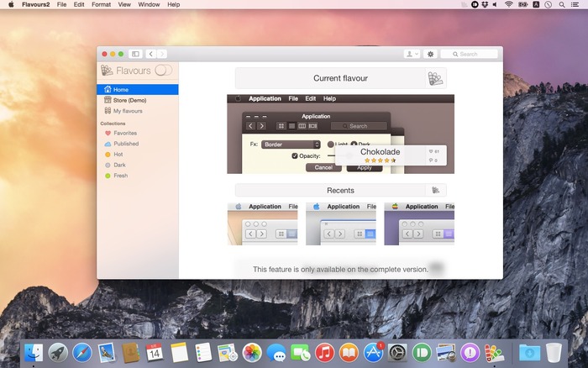588x368 pixels.
Task: Open the gray blue-apple recent flavour thumbnail
Action: click(x=341, y=224)
